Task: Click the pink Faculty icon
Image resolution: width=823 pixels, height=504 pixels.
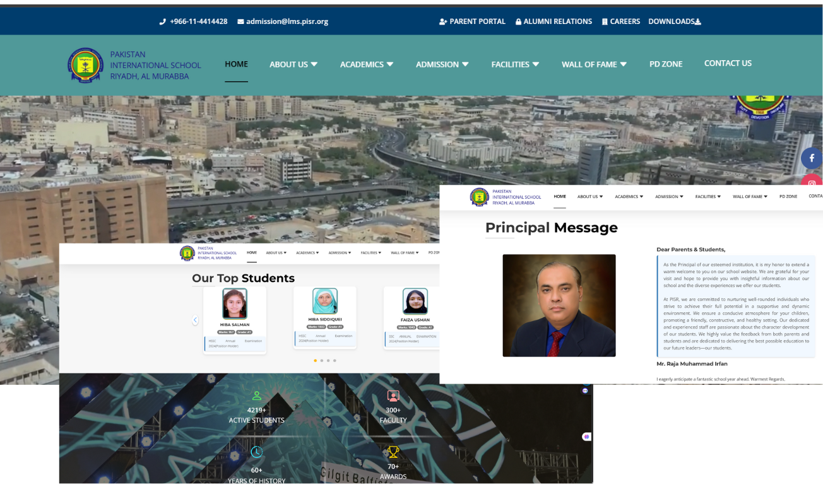Action: [x=393, y=396]
